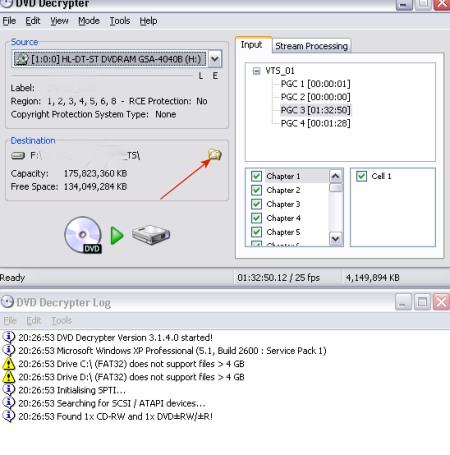Open the destination folder browse icon
Viewport: 450px width, 455px height.
215,155
